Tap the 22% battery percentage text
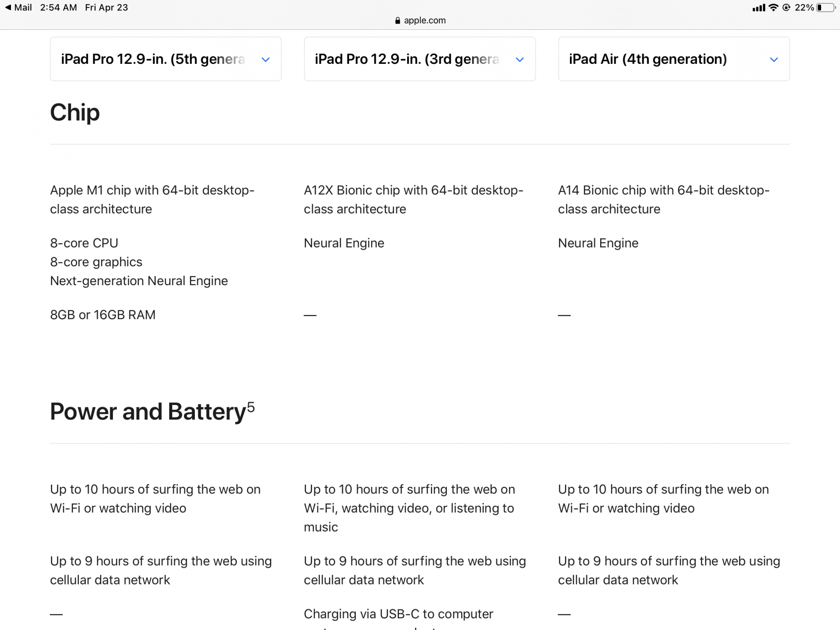Screen dimensions: 840x630 click(x=804, y=8)
